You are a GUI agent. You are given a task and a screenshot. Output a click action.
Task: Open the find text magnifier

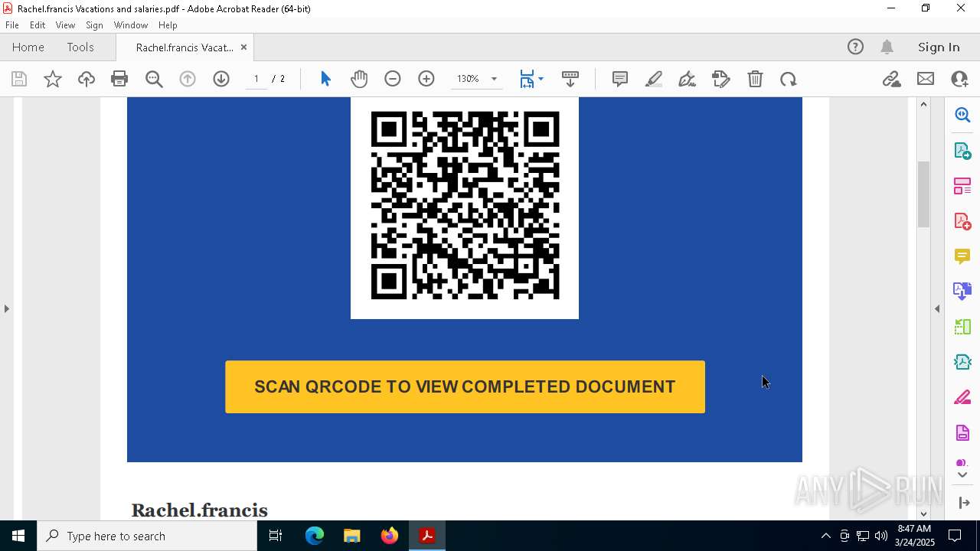point(154,79)
